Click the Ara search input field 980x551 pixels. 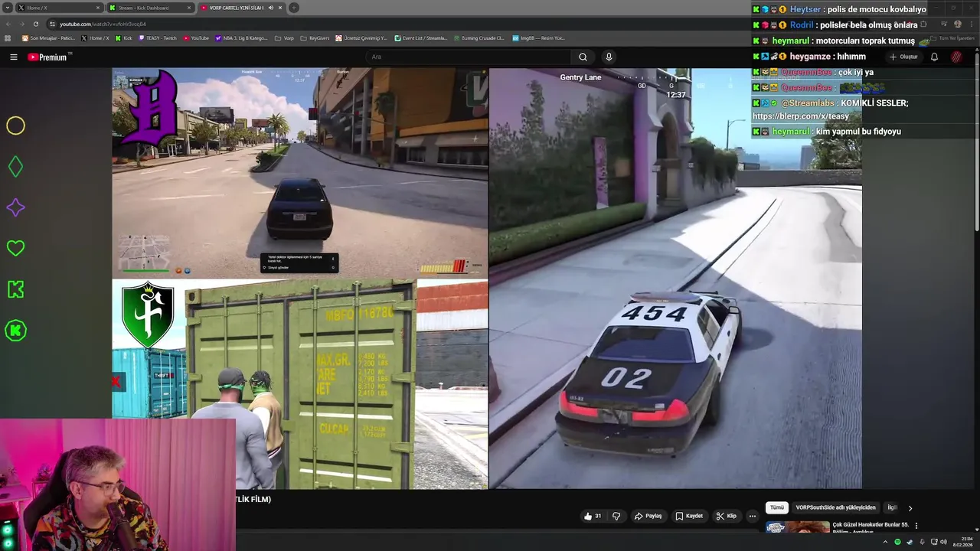[467, 57]
